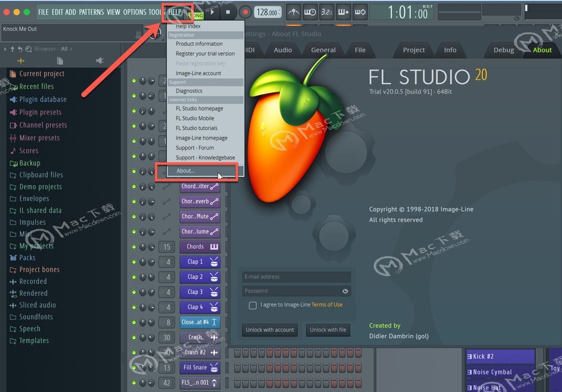Toggle the 3.2.1 countdown before recording icon

[x=326, y=12]
